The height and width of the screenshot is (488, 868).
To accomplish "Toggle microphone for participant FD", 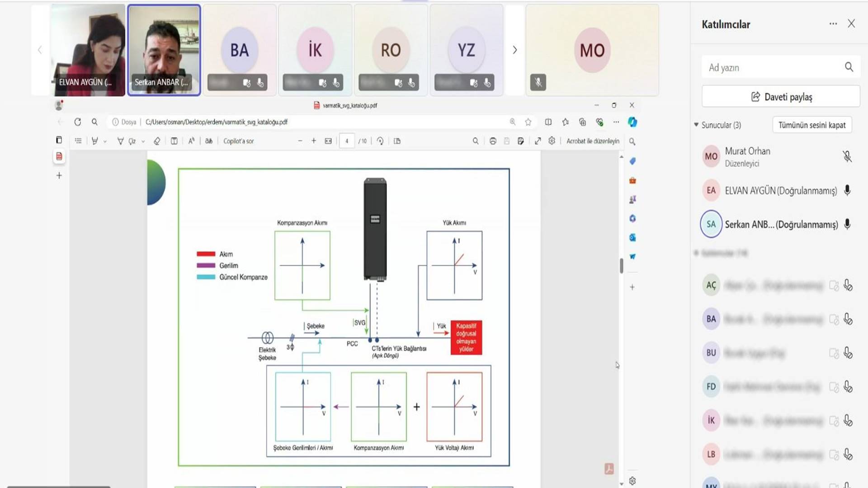I will pyautogui.click(x=848, y=387).
